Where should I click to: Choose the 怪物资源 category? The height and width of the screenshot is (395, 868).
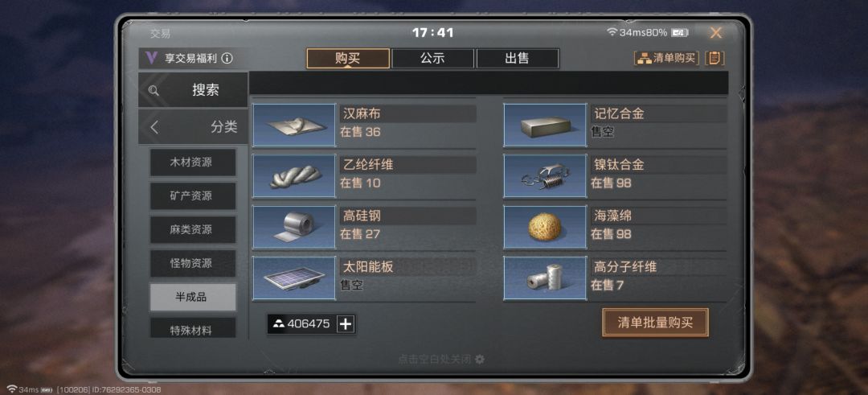[192, 263]
